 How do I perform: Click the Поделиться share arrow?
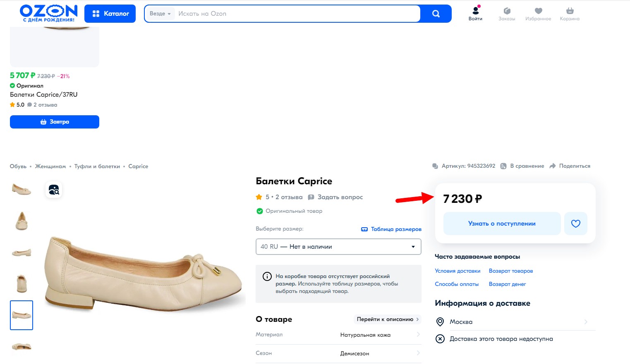tap(553, 166)
